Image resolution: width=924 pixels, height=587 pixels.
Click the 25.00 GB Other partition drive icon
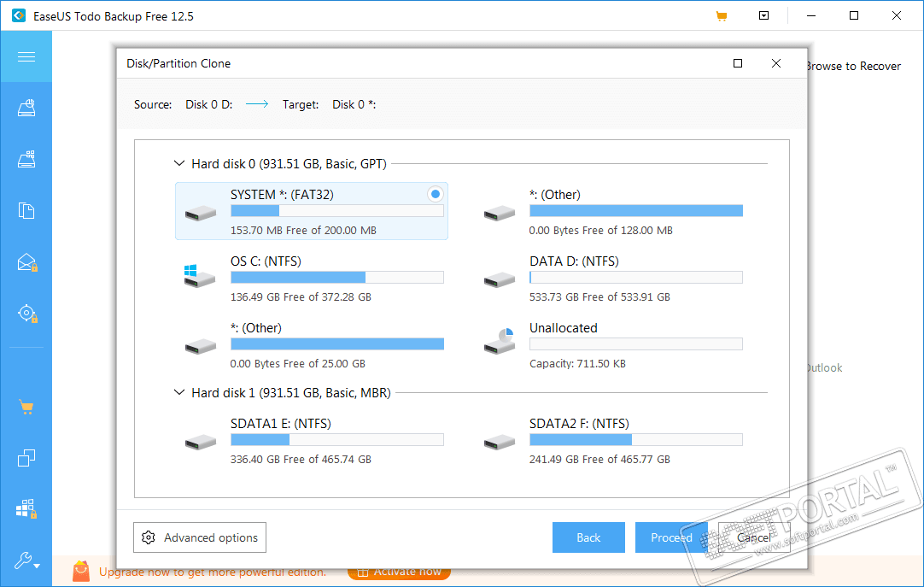click(201, 346)
